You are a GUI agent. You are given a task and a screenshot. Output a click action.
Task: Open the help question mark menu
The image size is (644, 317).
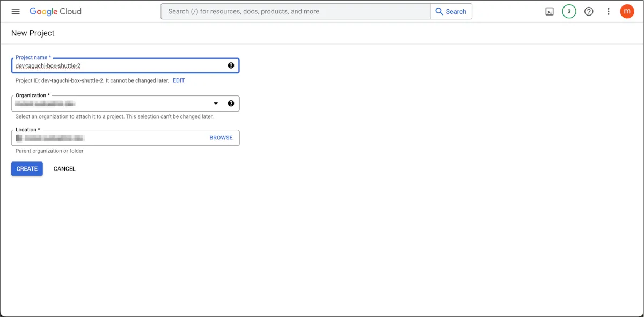point(589,11)
